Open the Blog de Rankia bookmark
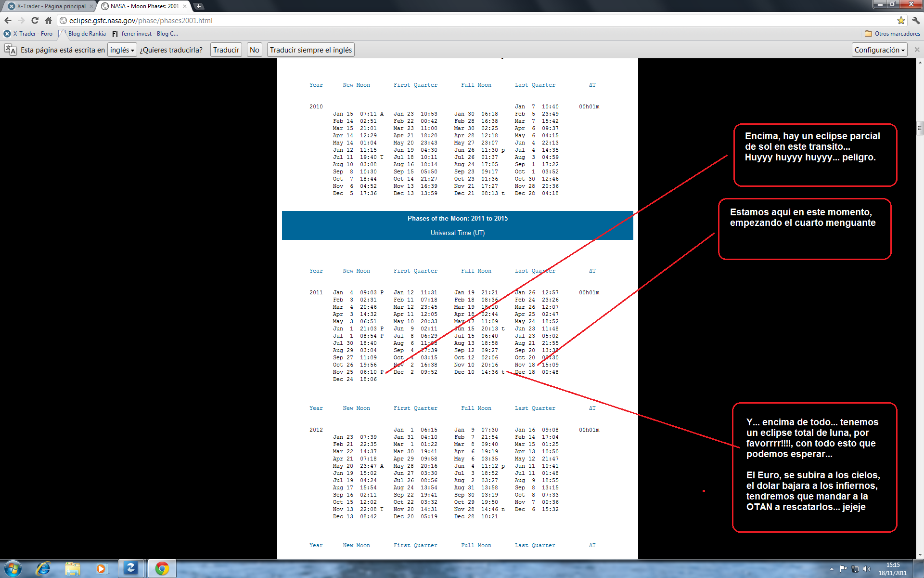The width and height of the screenshot is (924, 578). pyautogui.click(x=87, y=34)
